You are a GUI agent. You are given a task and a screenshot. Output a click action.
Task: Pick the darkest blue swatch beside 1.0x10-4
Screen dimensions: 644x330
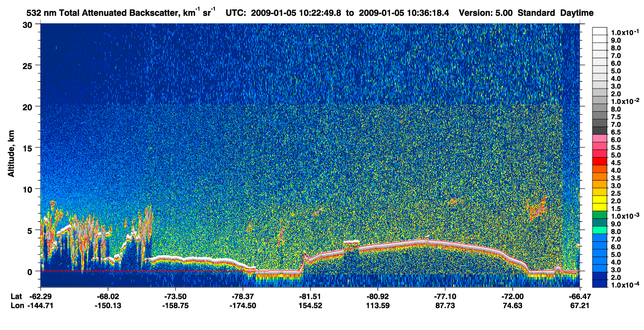click(x=600, y=284)
